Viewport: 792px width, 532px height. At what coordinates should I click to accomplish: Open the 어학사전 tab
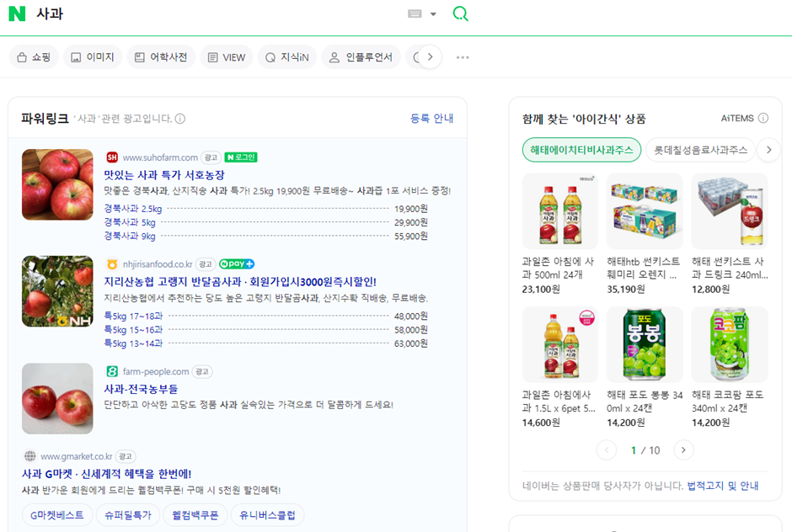[x=161, y=57]
